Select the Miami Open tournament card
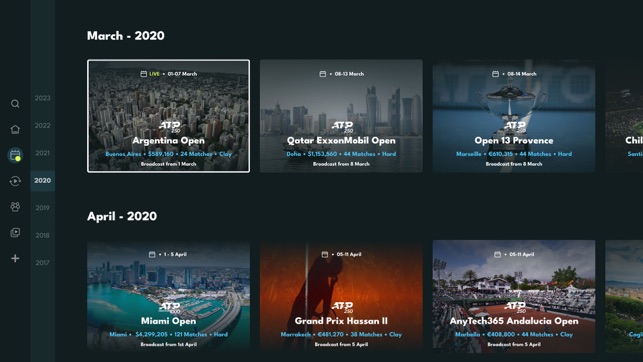The image size is (643, 362). point(169,296)
